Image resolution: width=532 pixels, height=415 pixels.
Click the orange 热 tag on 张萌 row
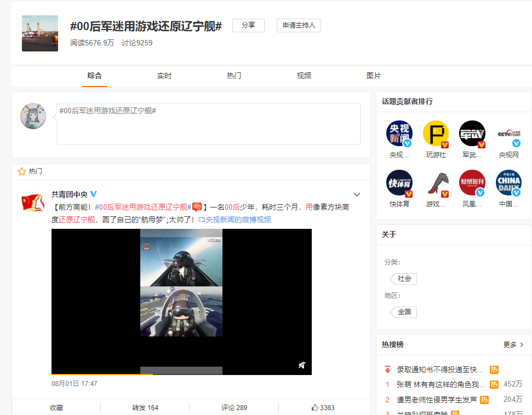[x=494, y=384]
